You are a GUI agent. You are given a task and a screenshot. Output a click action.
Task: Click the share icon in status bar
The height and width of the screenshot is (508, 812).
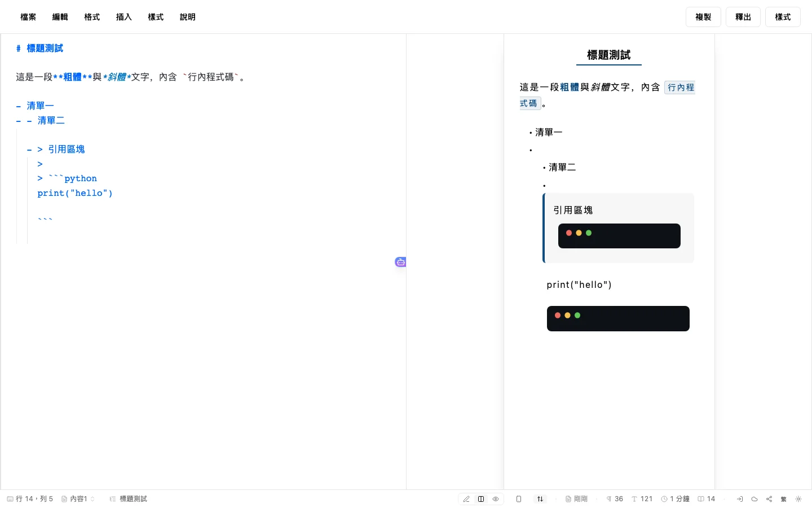point(769,499)
